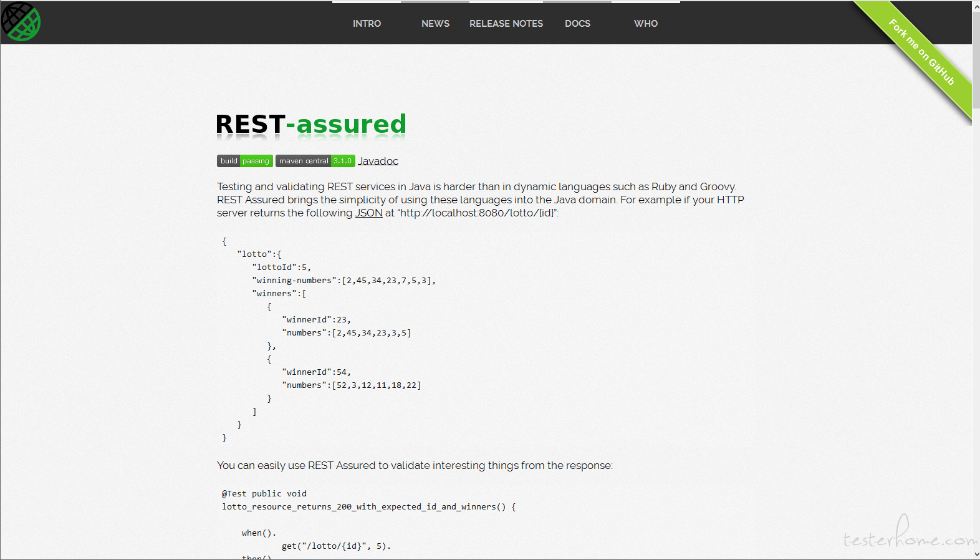980x560 pixels.
Task: Click the "winnerId":54 line
Action: pyautogui.click(x=317, y=372)
